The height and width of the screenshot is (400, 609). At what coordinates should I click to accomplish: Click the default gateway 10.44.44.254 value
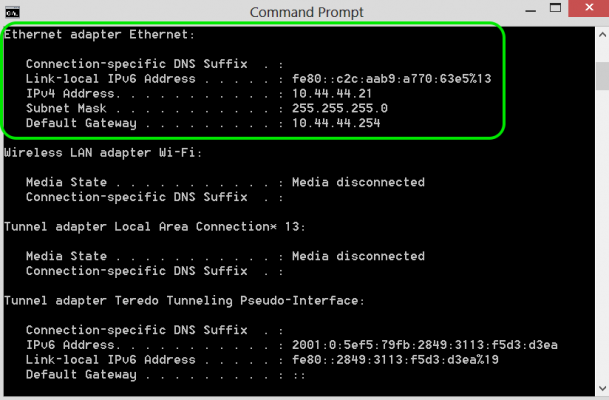click(x=335, y=123)
